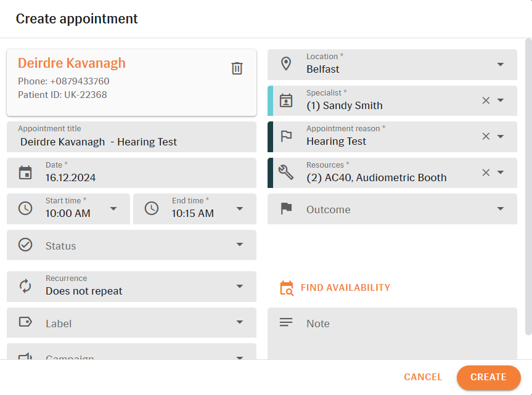Click the location pin icon
Viewport: 532px width, 395px height.
[286, 64]
